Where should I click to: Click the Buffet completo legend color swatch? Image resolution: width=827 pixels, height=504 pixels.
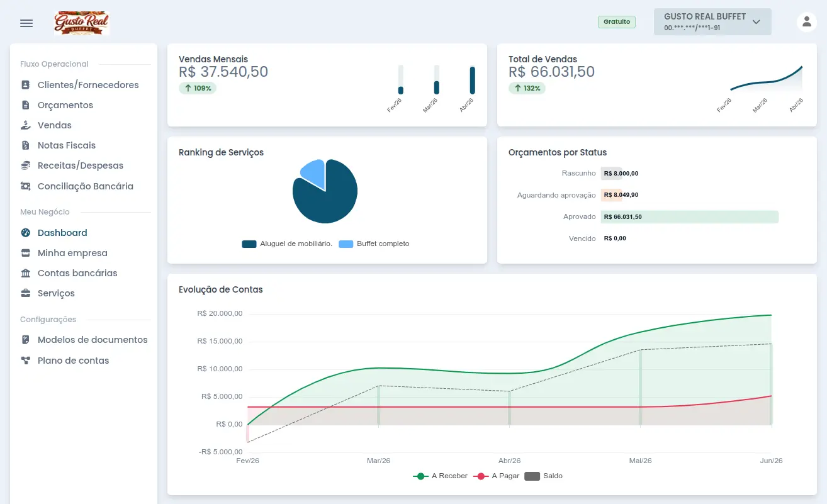click(346, 244)
